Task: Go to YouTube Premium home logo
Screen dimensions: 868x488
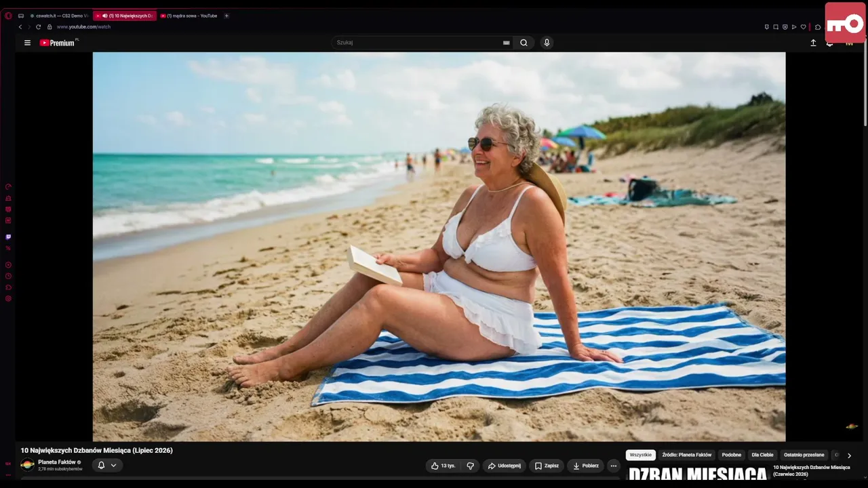Action: click(x=57, y=43)
